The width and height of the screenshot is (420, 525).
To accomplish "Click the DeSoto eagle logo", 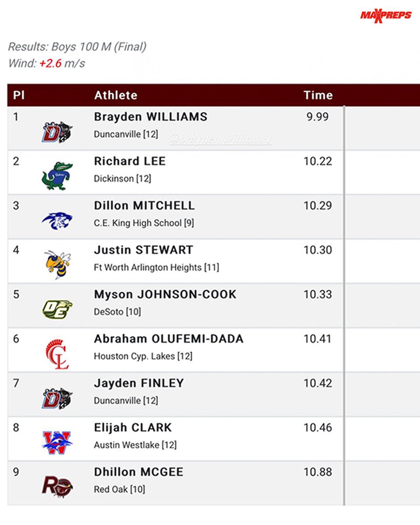I will (57, 309).
